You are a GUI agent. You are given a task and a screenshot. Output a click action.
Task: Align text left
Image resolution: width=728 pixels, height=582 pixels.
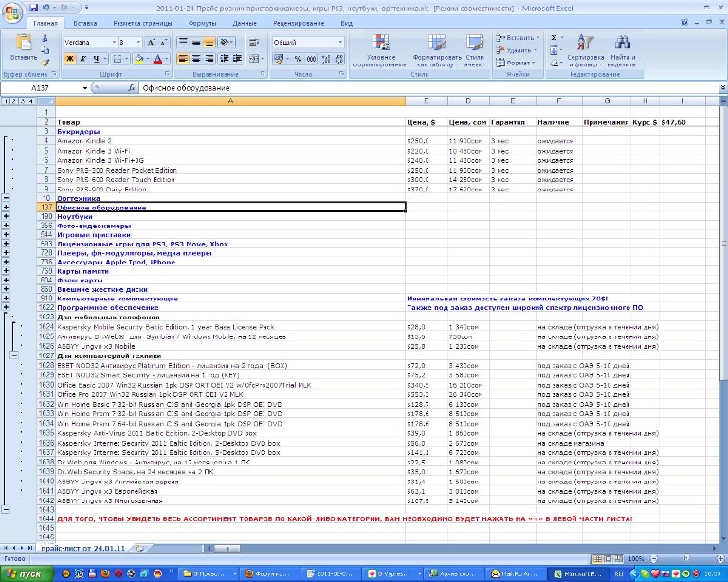[x=183, y=59]
